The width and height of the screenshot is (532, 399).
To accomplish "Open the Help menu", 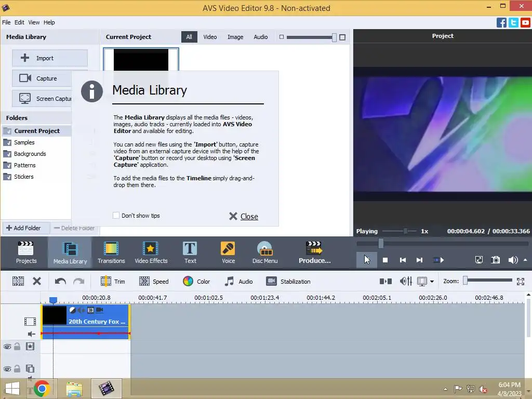I will click(49, 22).
